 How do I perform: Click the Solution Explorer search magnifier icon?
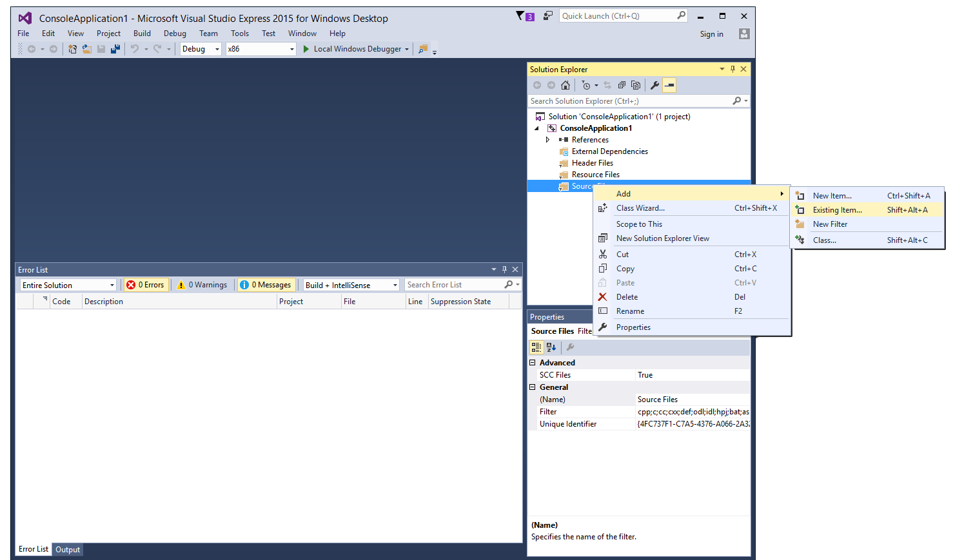(737, 101)
